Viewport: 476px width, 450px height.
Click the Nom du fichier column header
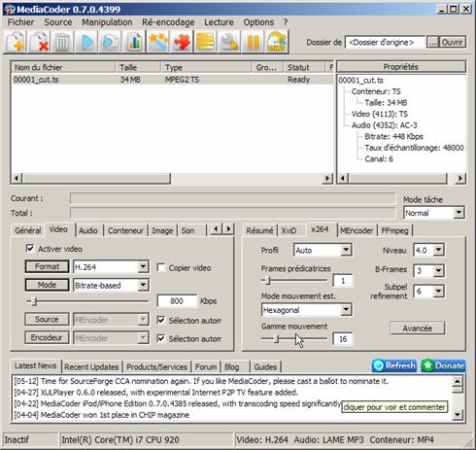pos(63,67)
